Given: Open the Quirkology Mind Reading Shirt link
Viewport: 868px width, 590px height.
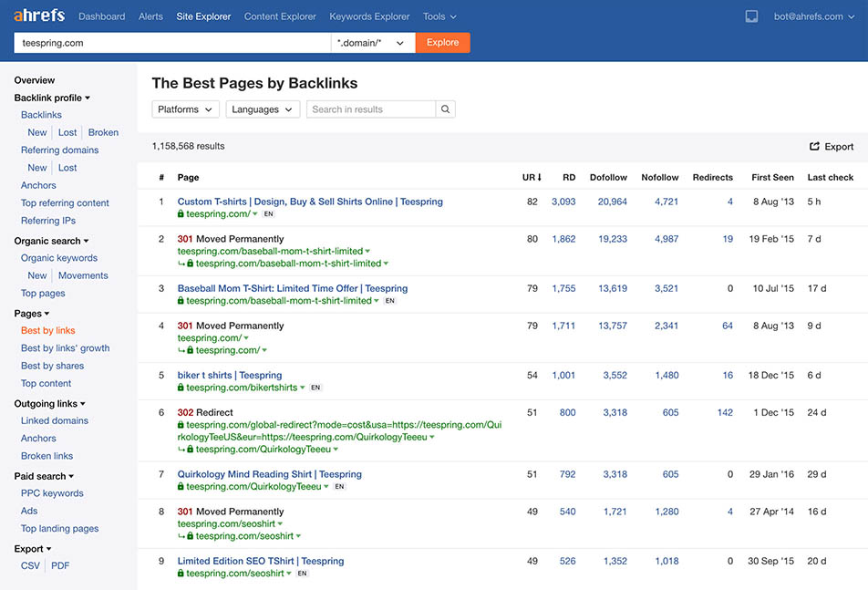Looking at the screenshot, I should coord(269,474).
